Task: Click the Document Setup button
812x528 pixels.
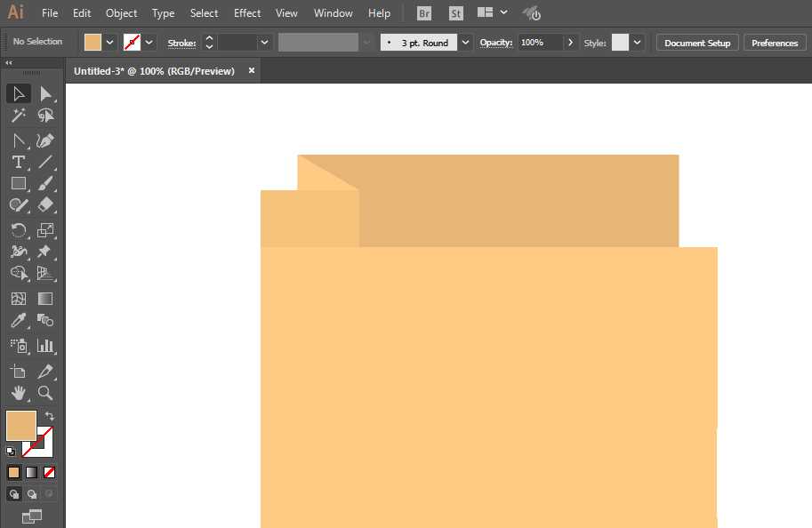Action: [697, 43]
